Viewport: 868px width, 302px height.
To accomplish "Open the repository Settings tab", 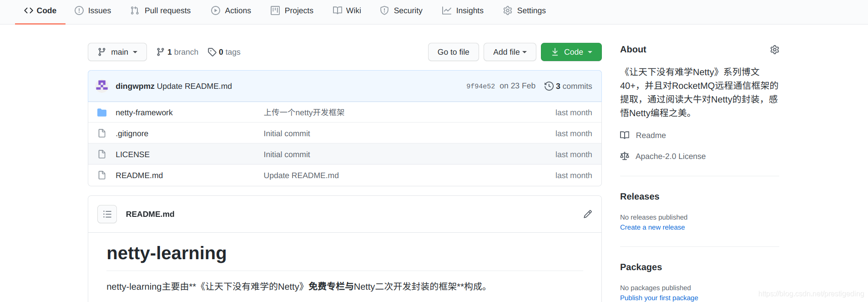I will pyautogui.click(x=525, y=10).
